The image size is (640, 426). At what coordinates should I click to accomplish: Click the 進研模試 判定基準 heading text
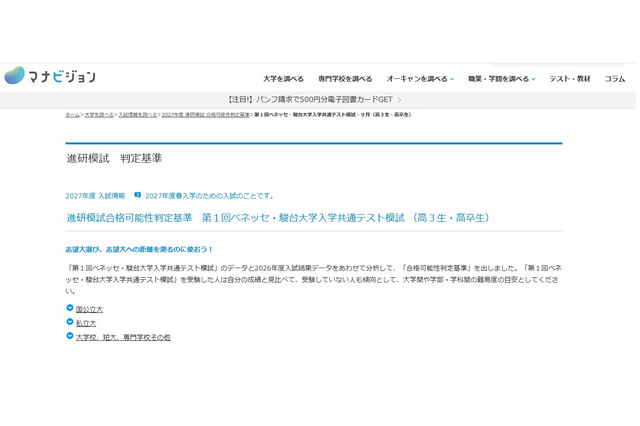[x=114, y=158]
